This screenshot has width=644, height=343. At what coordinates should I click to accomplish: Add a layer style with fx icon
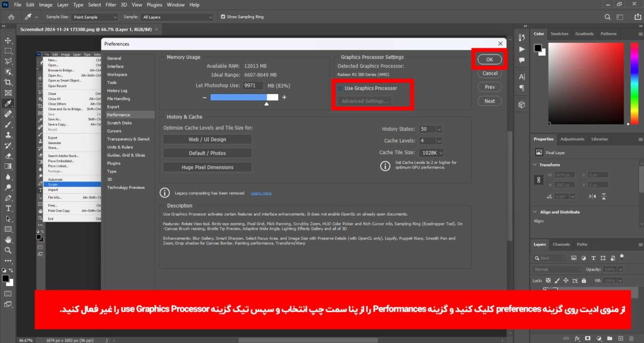[x=577, y=339]
